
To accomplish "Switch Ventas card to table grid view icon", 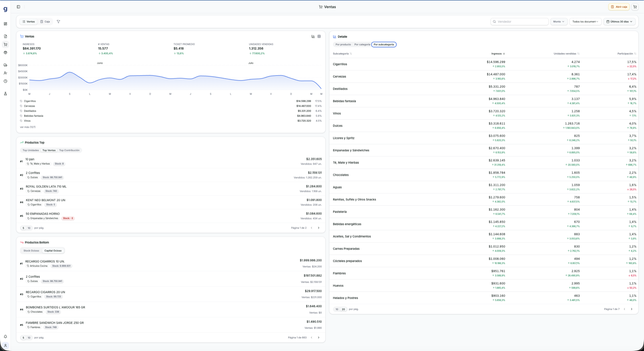I will 319,36.
